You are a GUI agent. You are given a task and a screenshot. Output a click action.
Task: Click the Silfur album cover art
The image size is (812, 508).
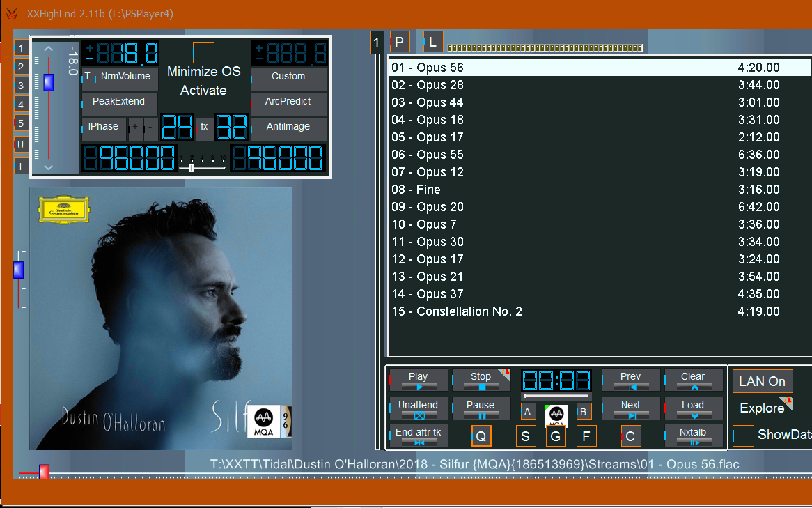pyautogui.click(x=161, y=318)
